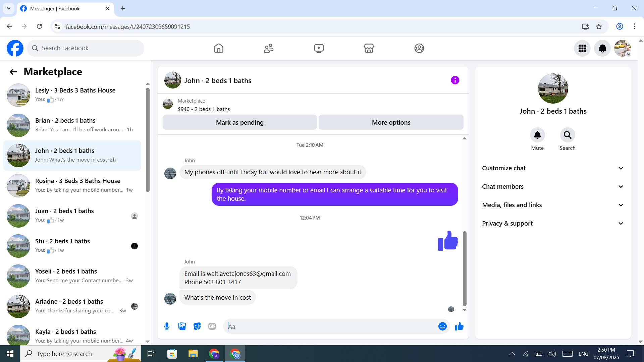Open Brian 2 beds 1 baths conversation
The image size is (644, 362).
(x=72, y=125)
